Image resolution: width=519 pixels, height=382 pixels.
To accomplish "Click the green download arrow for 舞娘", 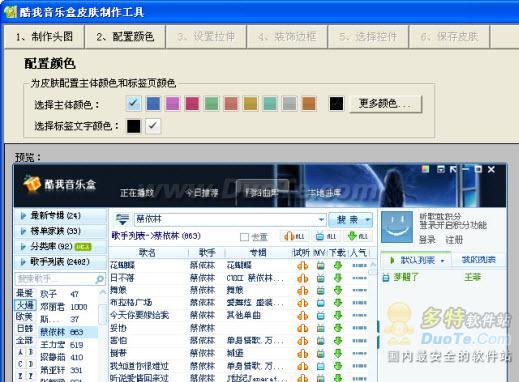I will pos(338,290).
